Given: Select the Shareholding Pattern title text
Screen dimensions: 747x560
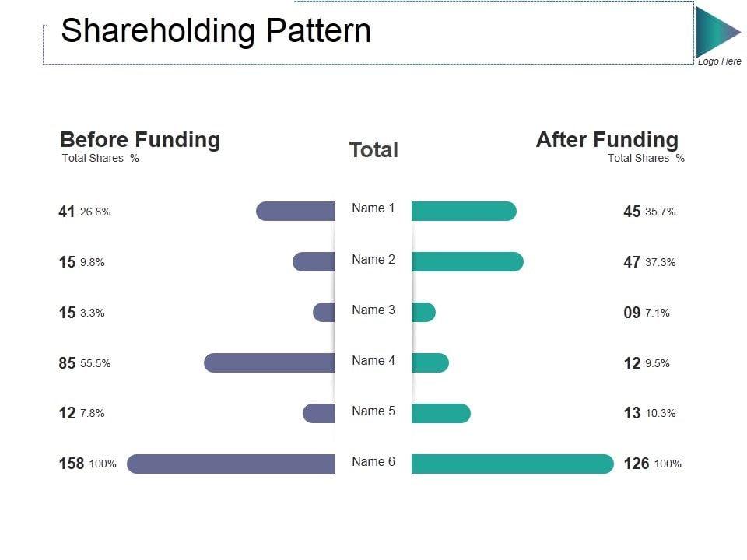Looking at the screenshot, I should [x=216, y=31].
